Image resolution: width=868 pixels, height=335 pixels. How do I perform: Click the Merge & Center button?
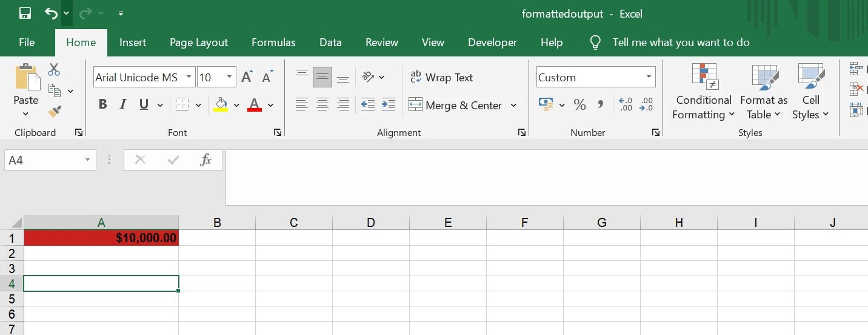(x=456, y=106)
